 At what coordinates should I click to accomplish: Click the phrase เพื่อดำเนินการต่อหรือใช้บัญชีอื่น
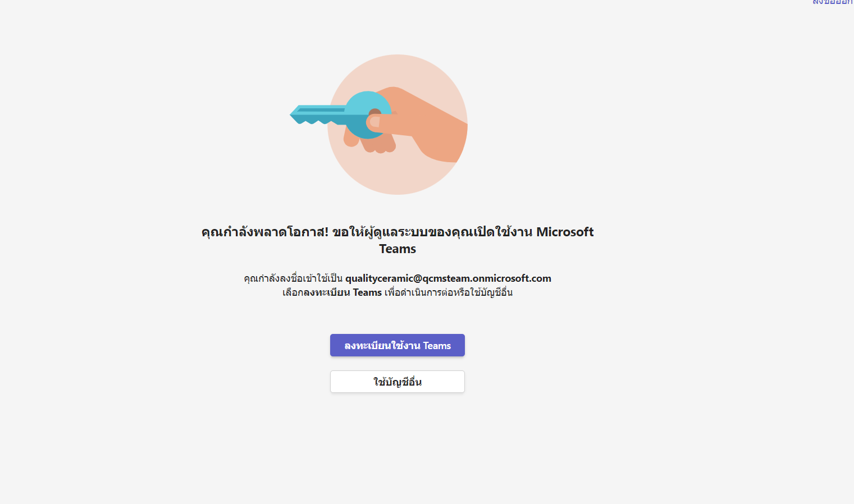pos(449,292)
